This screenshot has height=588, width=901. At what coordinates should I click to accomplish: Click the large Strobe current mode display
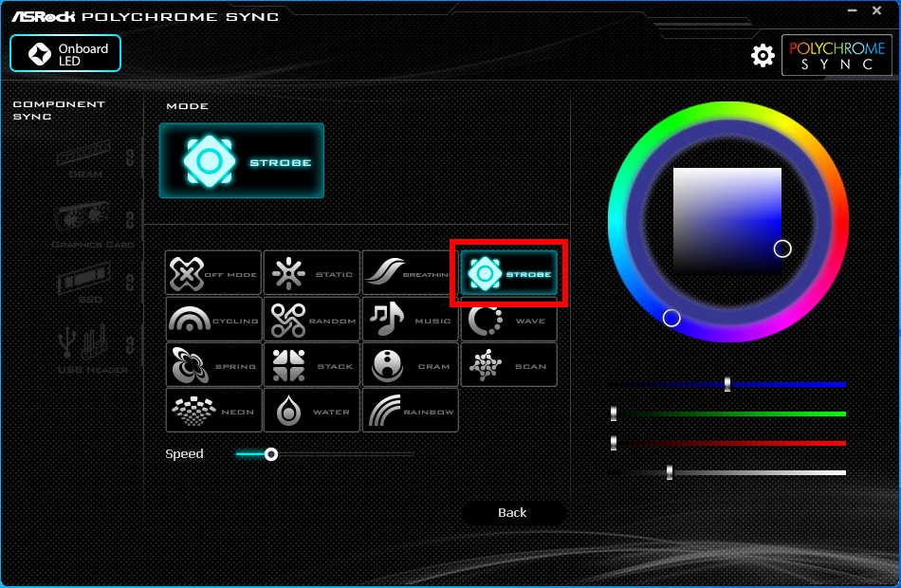[241, 161]
